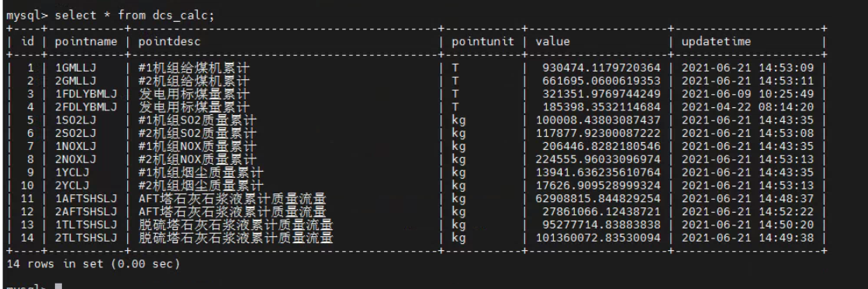
Task: Click timestamp '2021-06-21 14:48:37'
Action: 747,199
